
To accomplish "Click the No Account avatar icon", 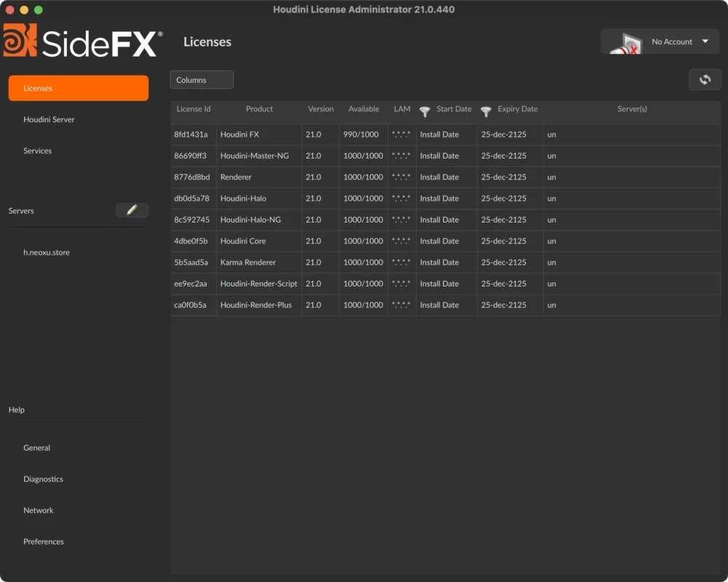I will pos(626,44).
